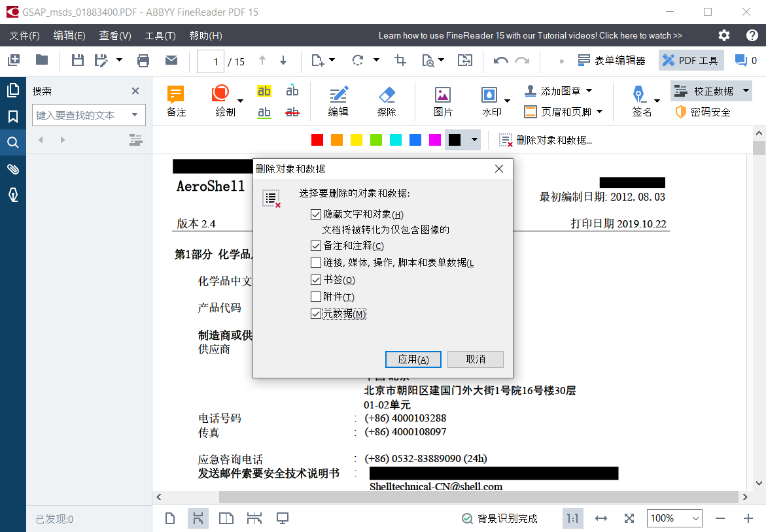Enable the Attachments (附件) checkbox
This screenshot has width=766, height=532.
[317, 297]
